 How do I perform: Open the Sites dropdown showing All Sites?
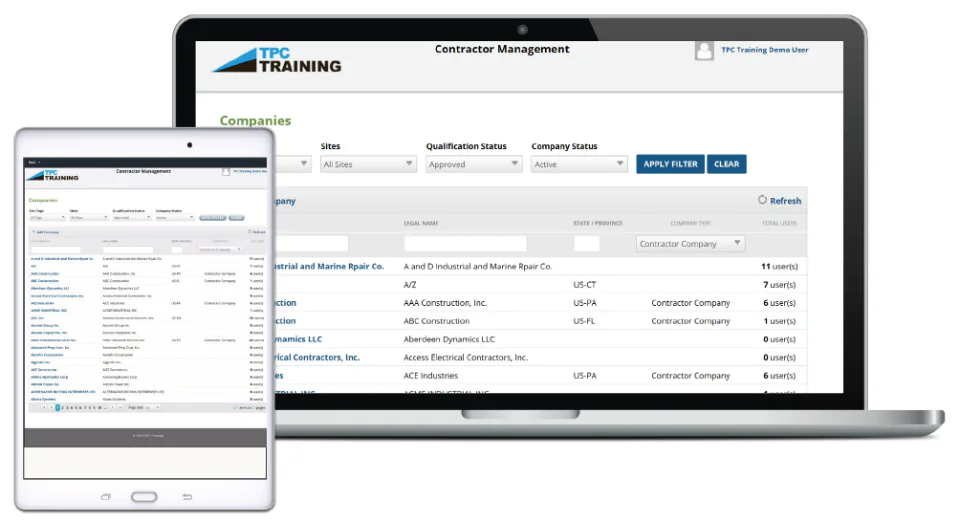pyautogui.click(x=368, y=164)
